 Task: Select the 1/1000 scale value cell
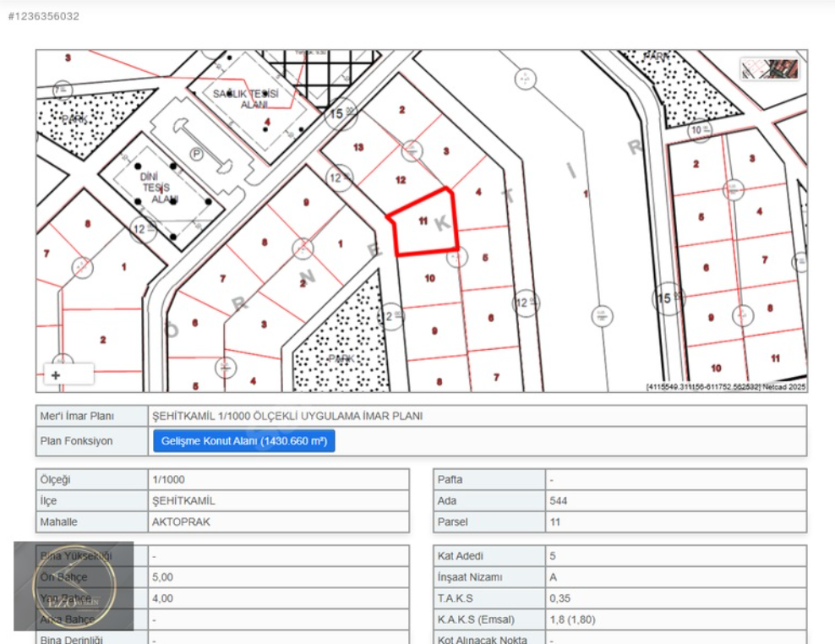pyautogui.click(x=279, y=479)
